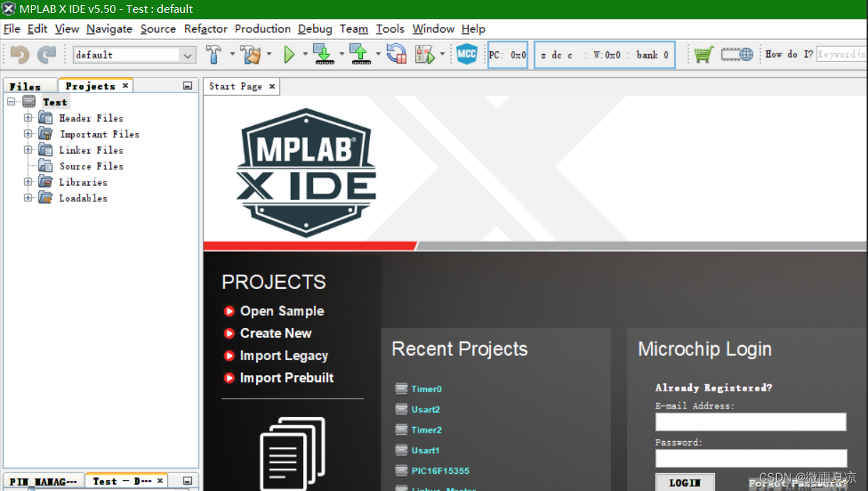868x491 pixels.
Task: Open the project configuration dropdown 'default'
Action: tap(134, 55)
